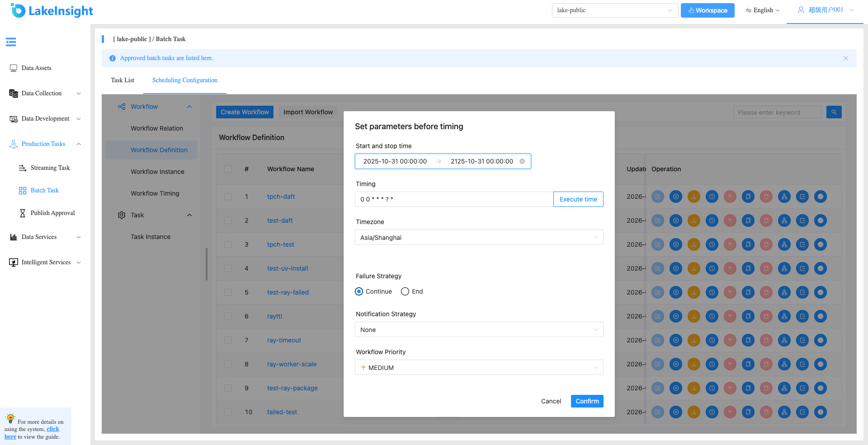Screen dimensions: 868x445
Task: Click the run icon for tpch-daft row
Action: [x=676, y=197]
